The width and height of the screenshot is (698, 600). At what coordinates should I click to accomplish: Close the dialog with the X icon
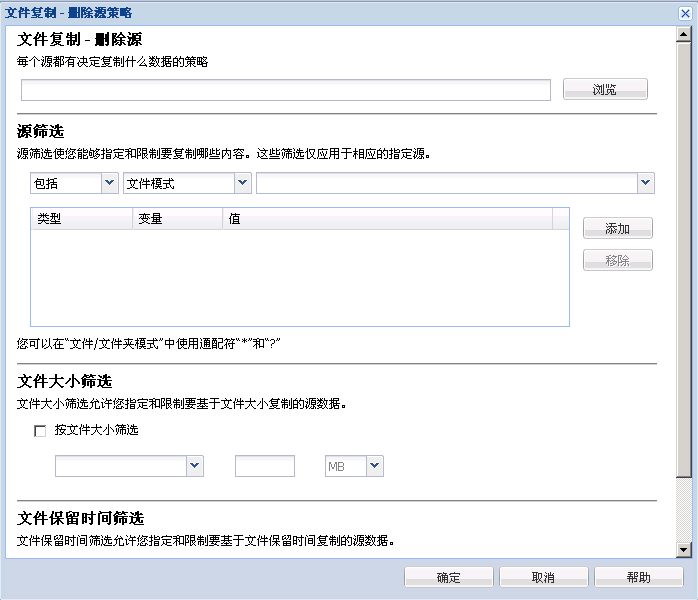click(685, 13)
